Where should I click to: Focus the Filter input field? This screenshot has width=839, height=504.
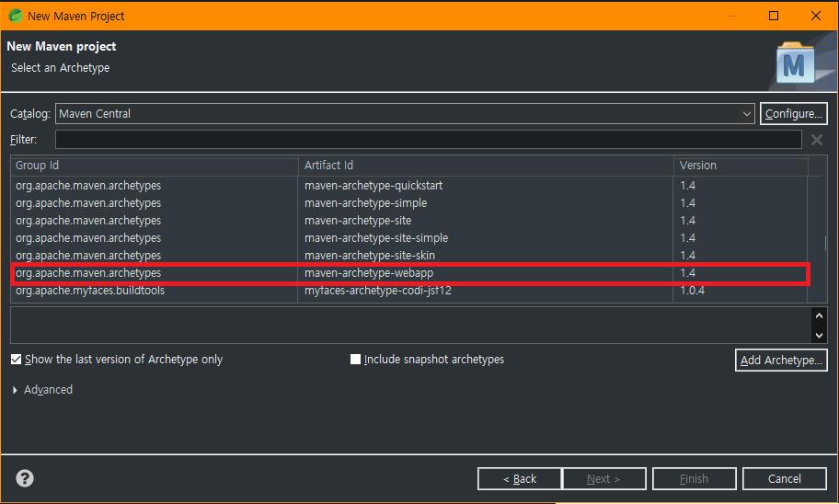(x=428, y=139)
